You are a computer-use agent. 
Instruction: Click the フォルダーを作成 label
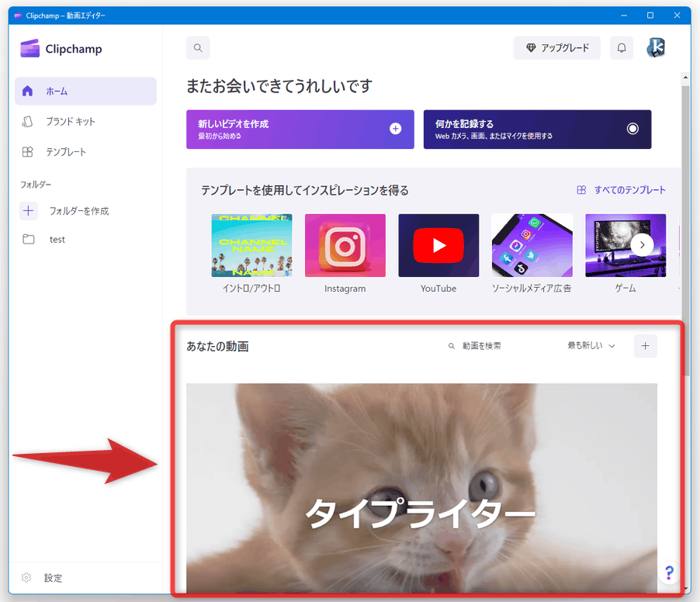coord(79,211)
